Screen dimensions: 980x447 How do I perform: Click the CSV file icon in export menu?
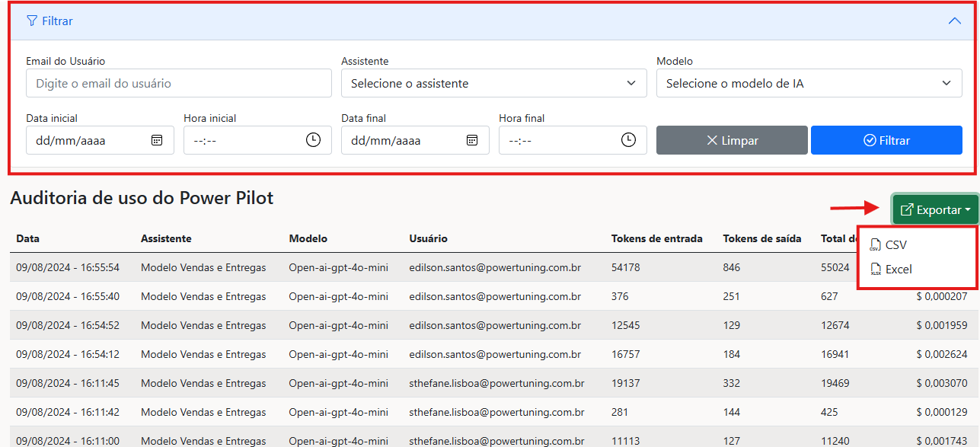(876, 245)
